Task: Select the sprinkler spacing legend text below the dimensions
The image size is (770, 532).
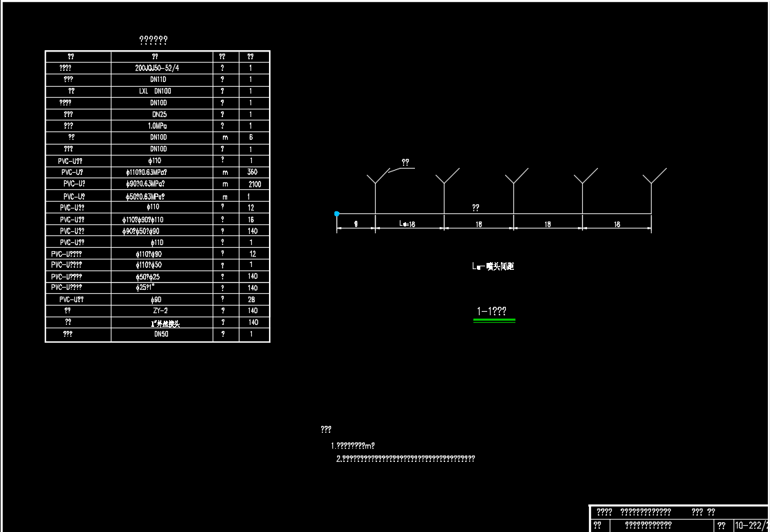Action: pos(493,266)
